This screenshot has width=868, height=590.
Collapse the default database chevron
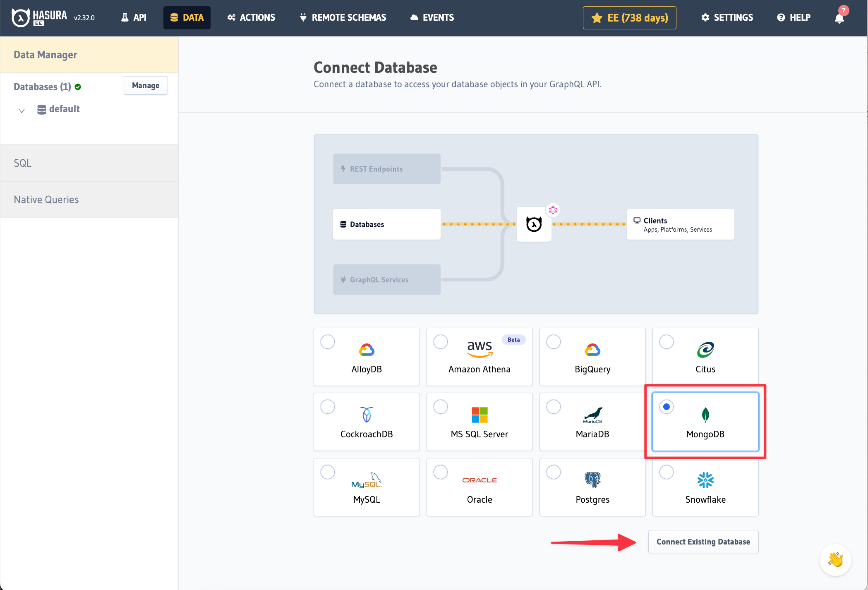[x=22, y=110]
